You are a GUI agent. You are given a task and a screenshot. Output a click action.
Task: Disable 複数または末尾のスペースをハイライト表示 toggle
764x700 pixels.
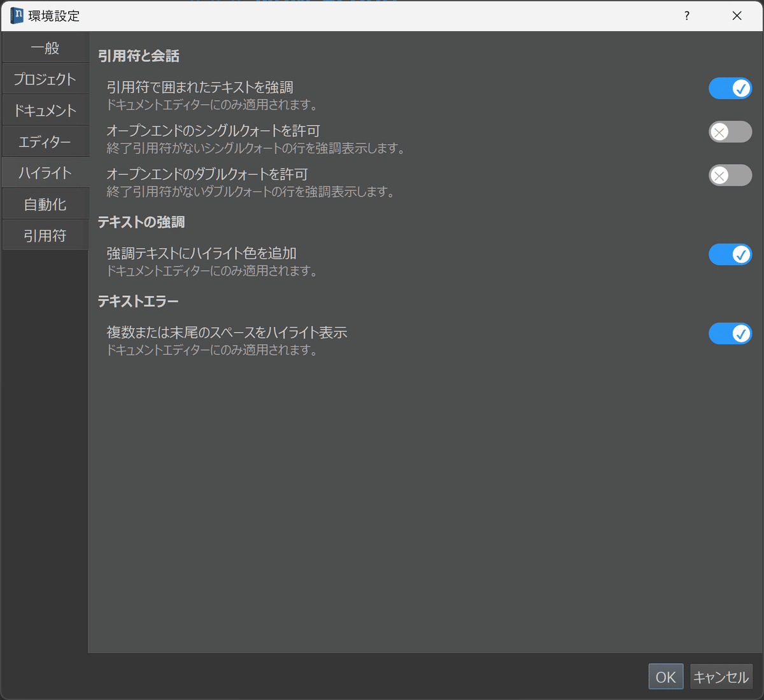(730, 333)
